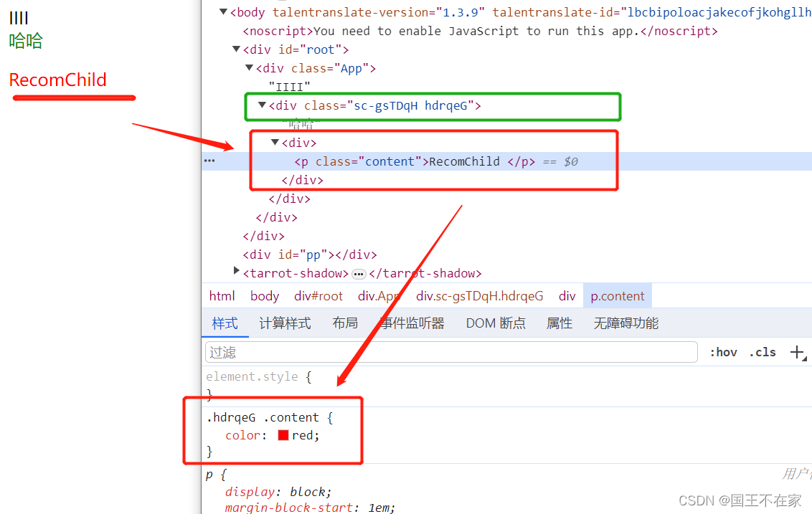The width and height of the screenshot is (812, 514).
Task: Edit the color property name
Action: click(243, 435)
